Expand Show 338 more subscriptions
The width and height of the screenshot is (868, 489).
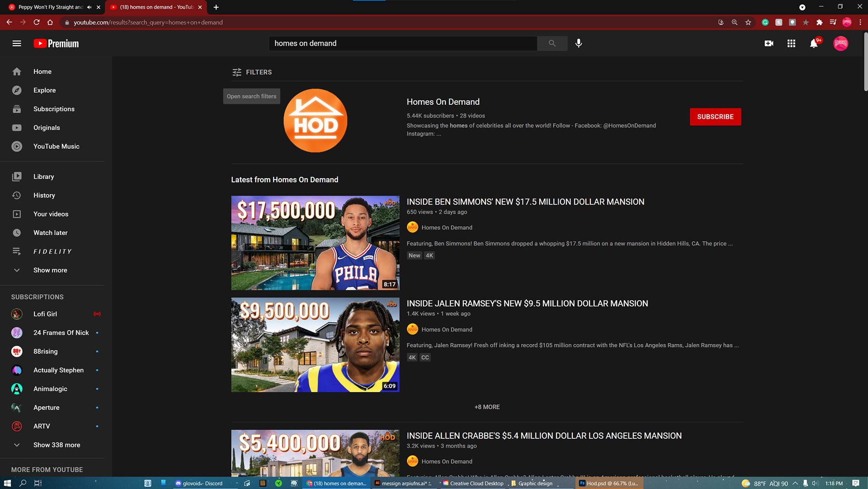point(57,445)
